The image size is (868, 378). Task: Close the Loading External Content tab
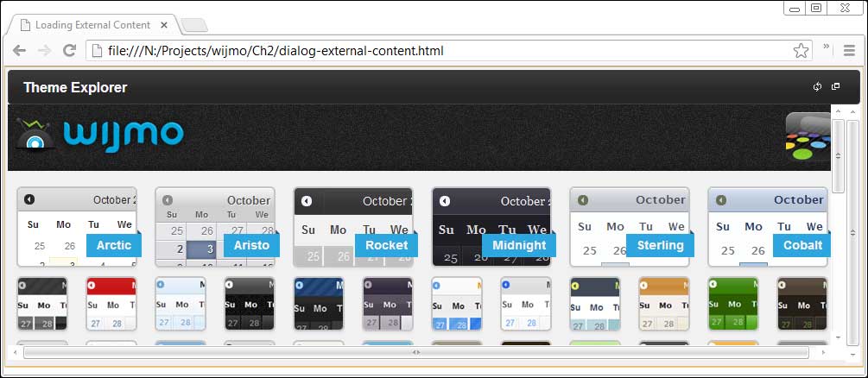click(164, 25)
